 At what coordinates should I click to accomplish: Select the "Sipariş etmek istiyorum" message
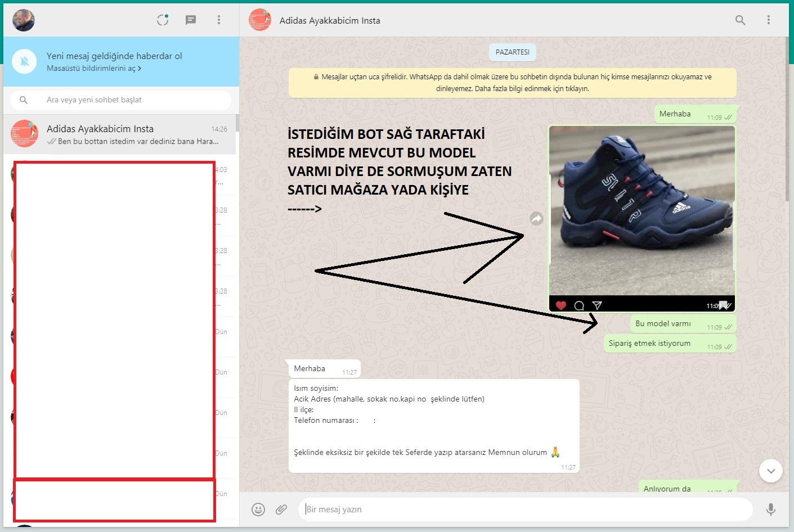pos(670,344)
